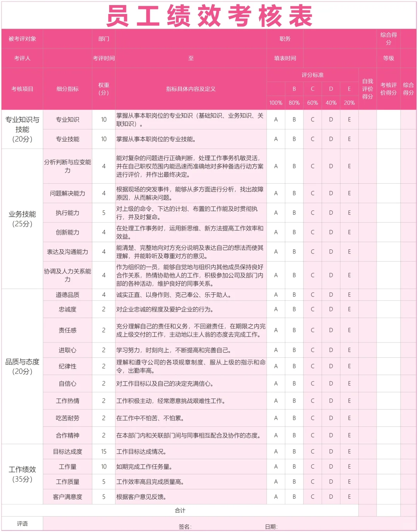Select the 分析判断与应变能力 indicator cell
Screen dimensions: 418x532
pyautogui.click(x=67, y=166)
